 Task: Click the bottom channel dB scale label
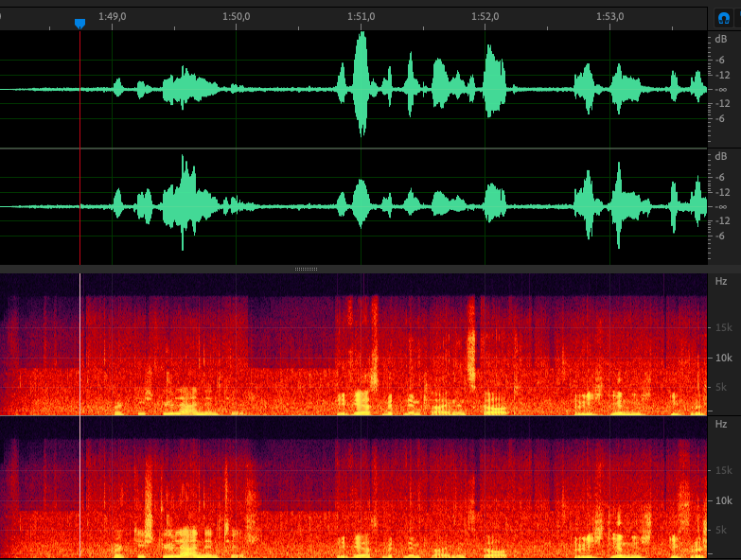point(721,156)
